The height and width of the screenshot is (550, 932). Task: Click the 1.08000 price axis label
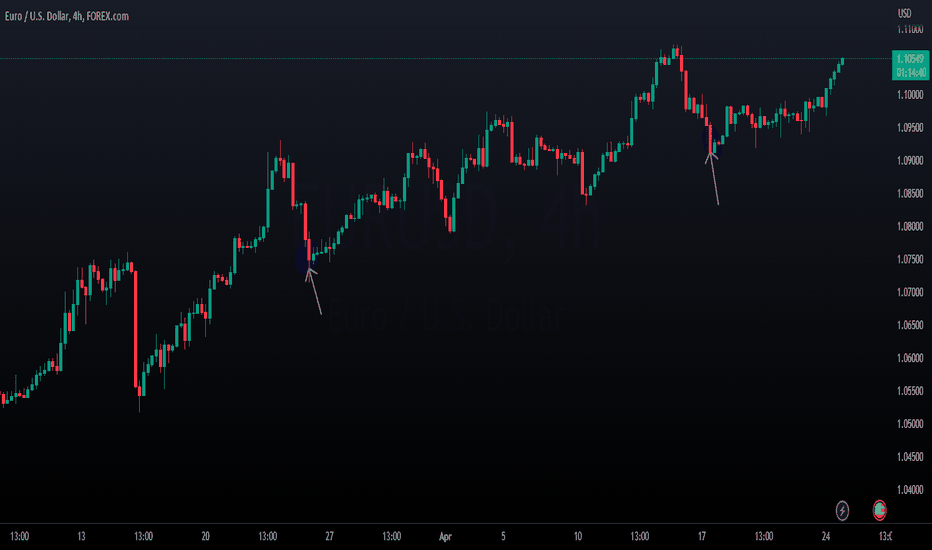tap(910, 226)
